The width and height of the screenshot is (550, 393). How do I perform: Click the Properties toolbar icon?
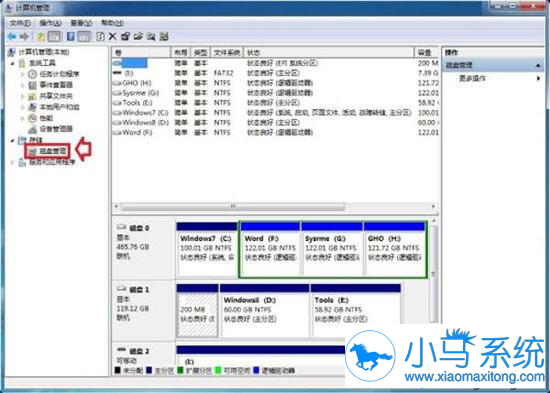pos(125,36)
